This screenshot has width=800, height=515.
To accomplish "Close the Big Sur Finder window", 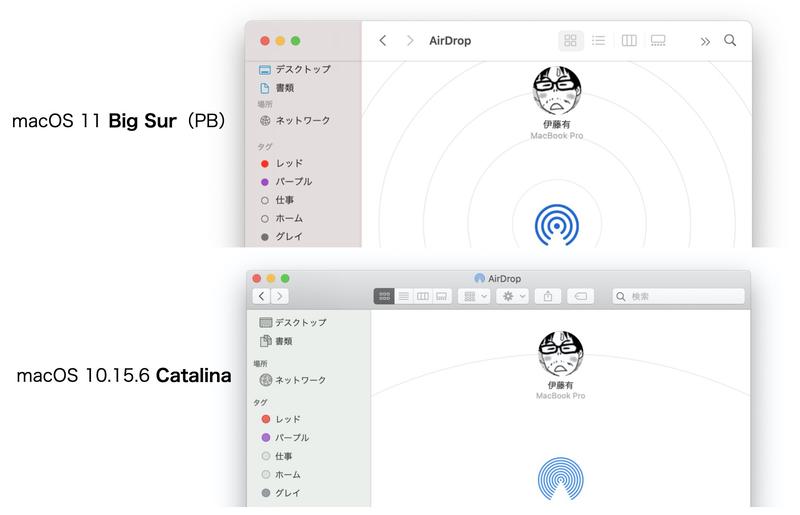I will [265, 41].
